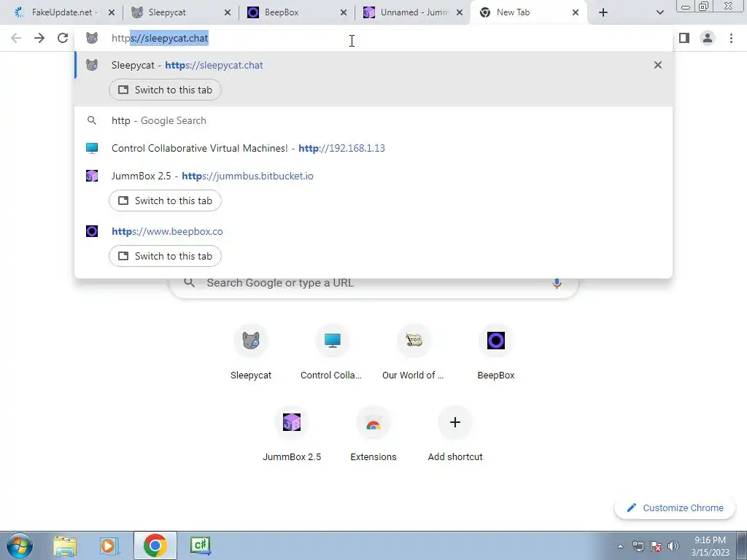Switch to the BeepBox tab

point(297,12)
